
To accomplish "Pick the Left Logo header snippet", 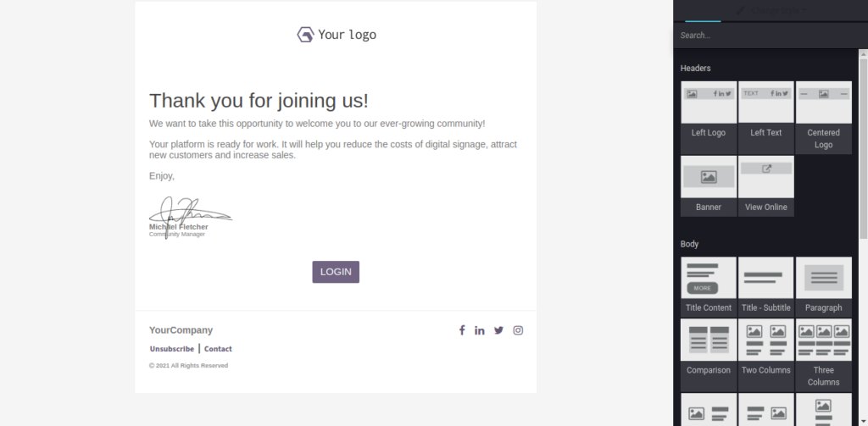I will click(x=709, y=117).
